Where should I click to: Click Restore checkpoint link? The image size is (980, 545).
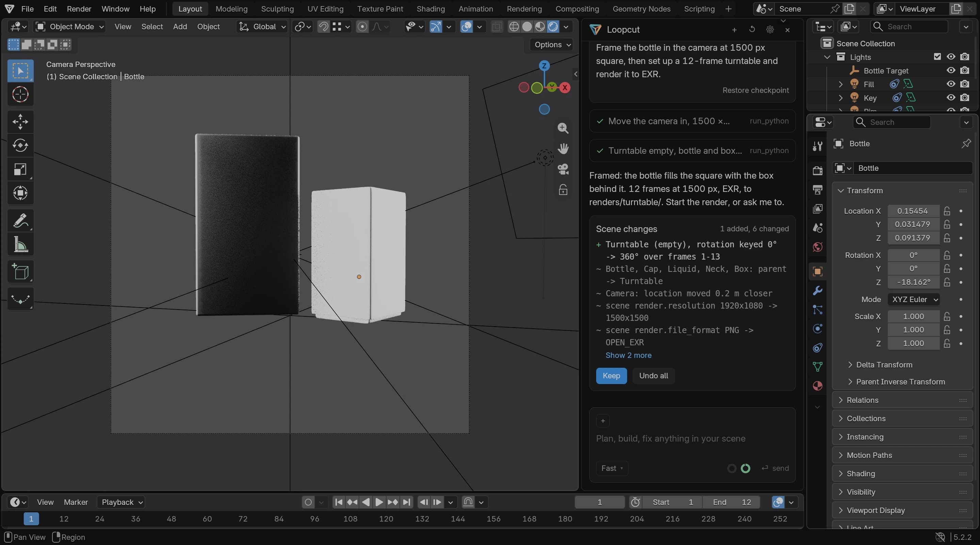755,90
